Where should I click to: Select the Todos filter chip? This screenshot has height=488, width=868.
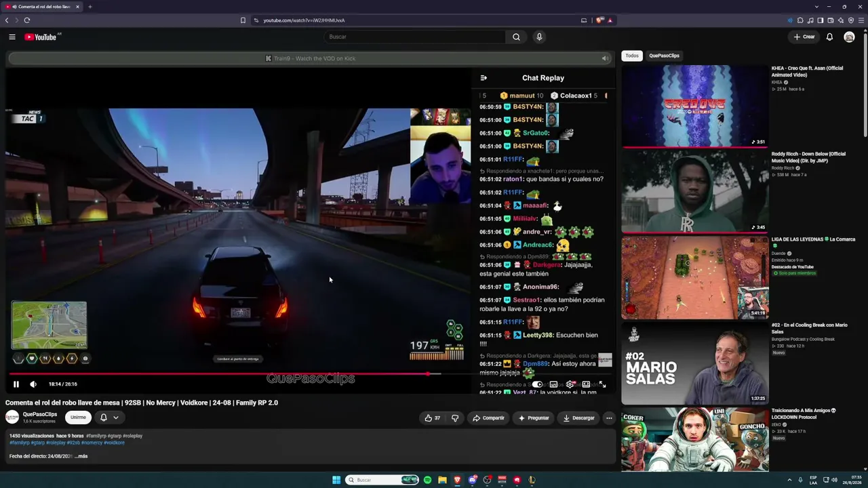coord(632,56)
